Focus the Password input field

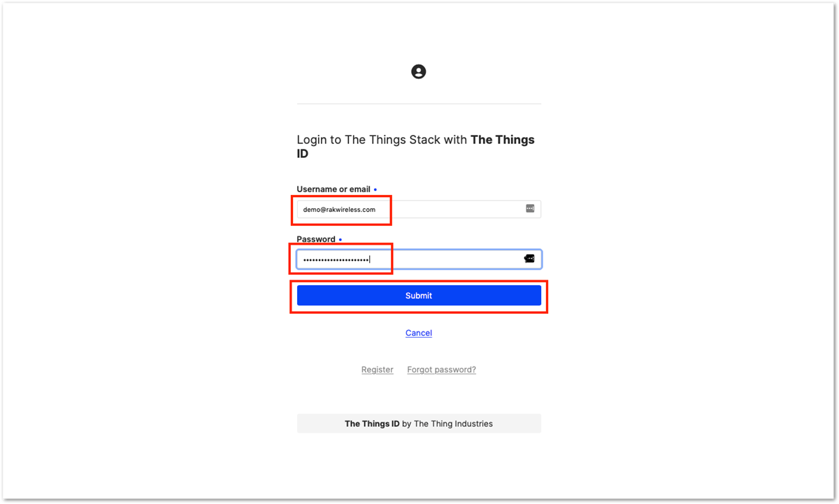[419, 259]
